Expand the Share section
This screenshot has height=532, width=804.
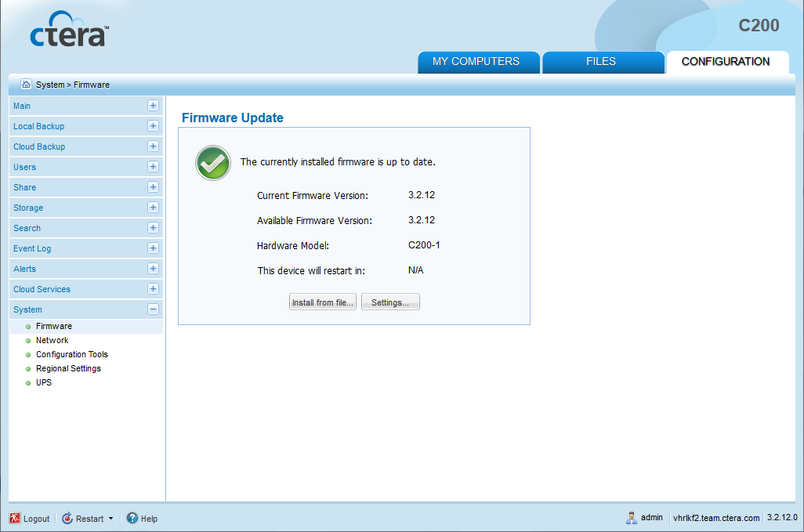click(x=153, y=187)
